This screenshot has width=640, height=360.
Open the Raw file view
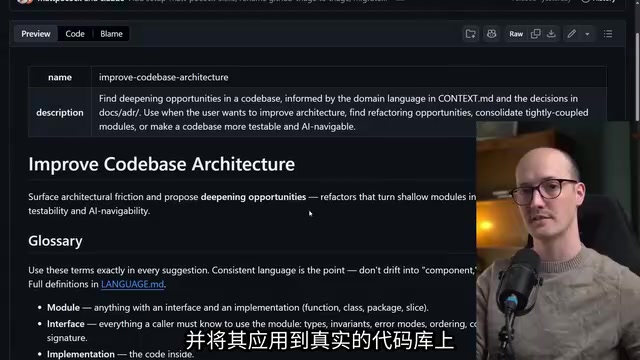pyautogui.click(x=516, y=34)
